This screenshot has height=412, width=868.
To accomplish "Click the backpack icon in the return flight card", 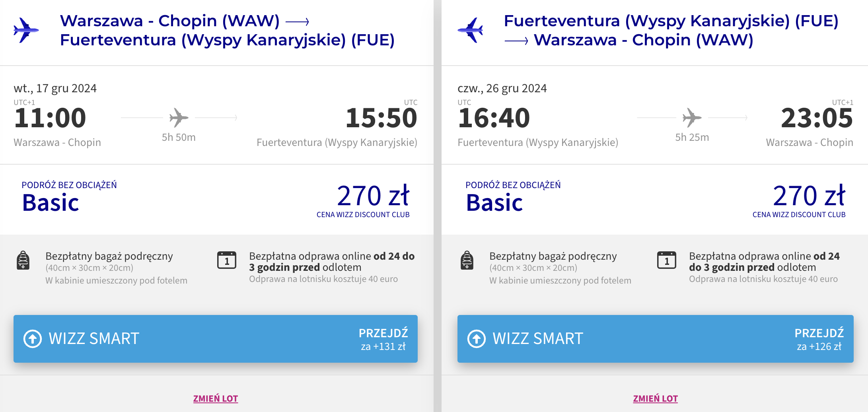I will click(467, 260).
